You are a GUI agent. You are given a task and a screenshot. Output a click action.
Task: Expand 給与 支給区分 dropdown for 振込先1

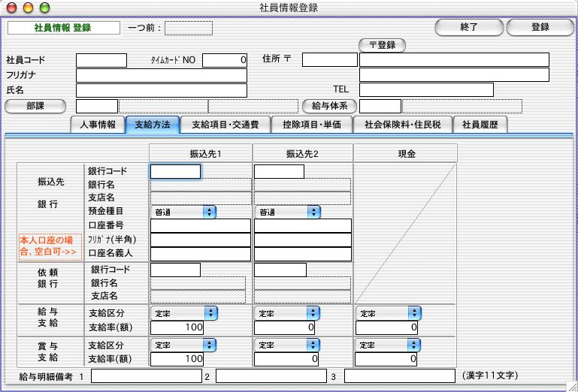(x=184, y=312)
